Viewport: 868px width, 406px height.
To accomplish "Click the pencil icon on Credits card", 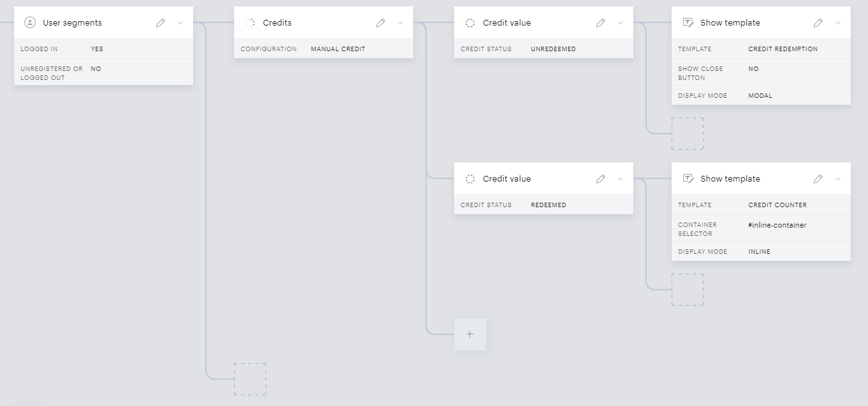I will pos(381,23).
